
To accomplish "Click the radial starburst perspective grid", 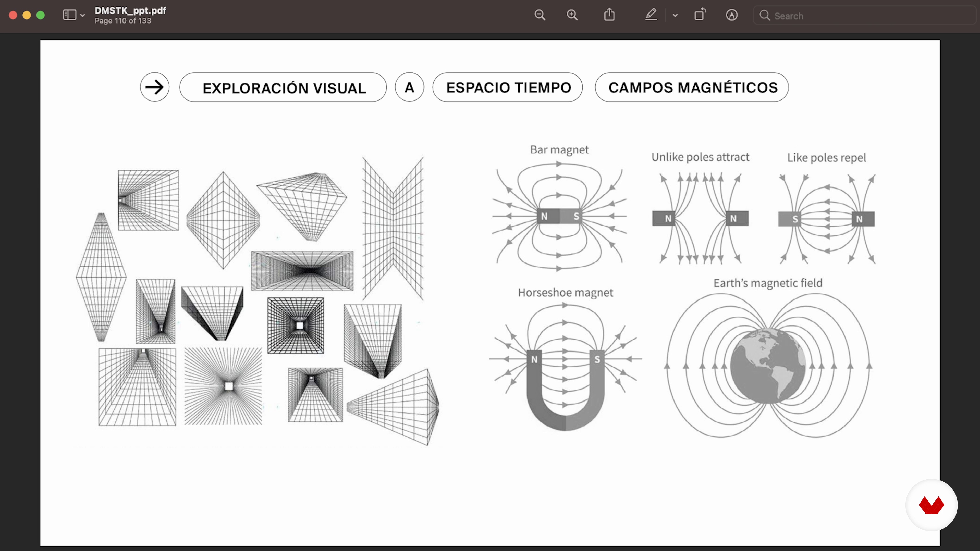I will pos(223,386).
